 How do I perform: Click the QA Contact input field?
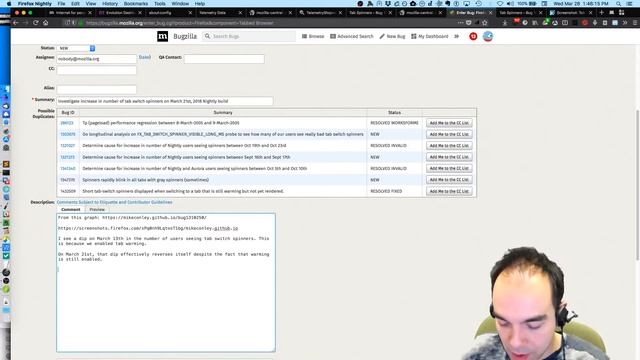pyautogui.click(x=224, y=59)
